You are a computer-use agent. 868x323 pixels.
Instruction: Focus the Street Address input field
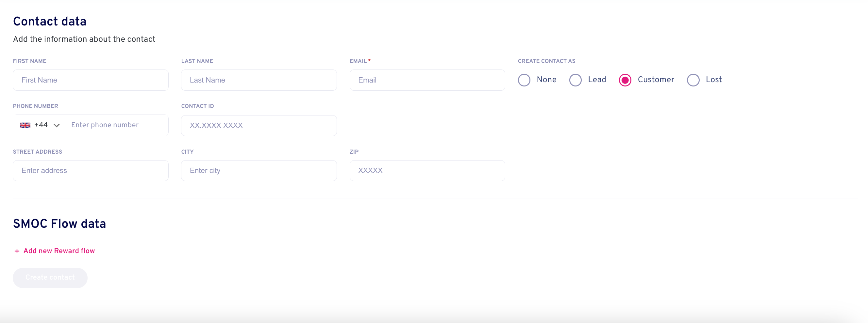coord(91,171)
